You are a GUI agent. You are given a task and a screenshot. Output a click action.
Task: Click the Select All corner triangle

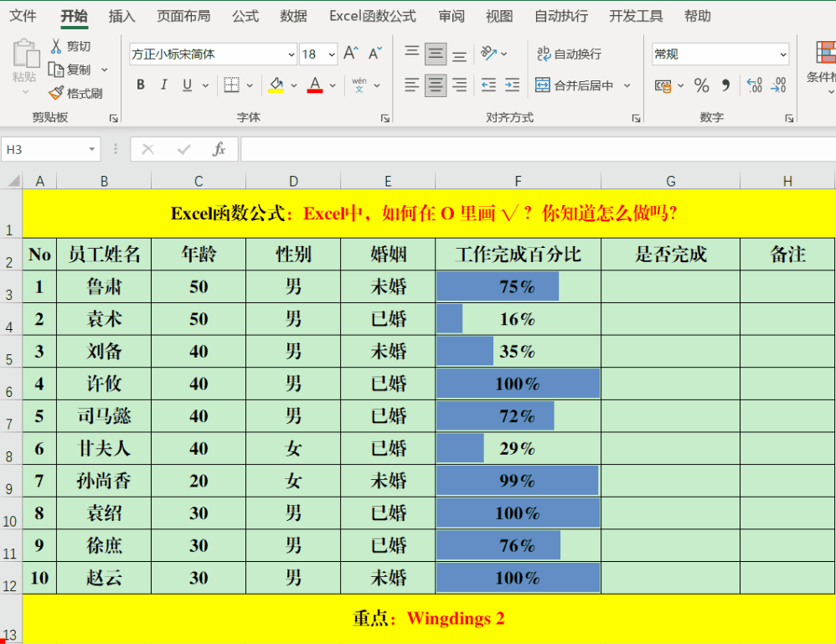coord(14,181)
